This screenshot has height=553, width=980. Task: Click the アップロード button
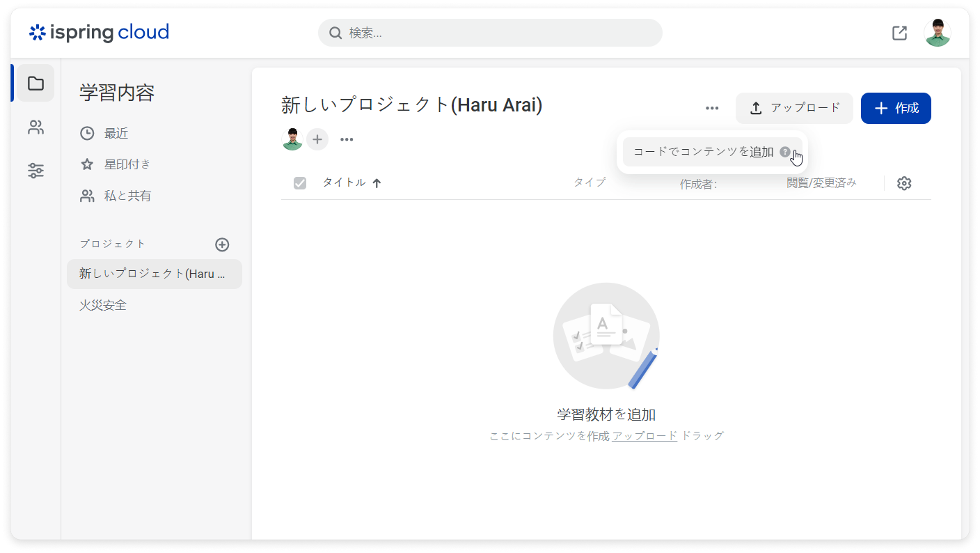click(794, 108)
